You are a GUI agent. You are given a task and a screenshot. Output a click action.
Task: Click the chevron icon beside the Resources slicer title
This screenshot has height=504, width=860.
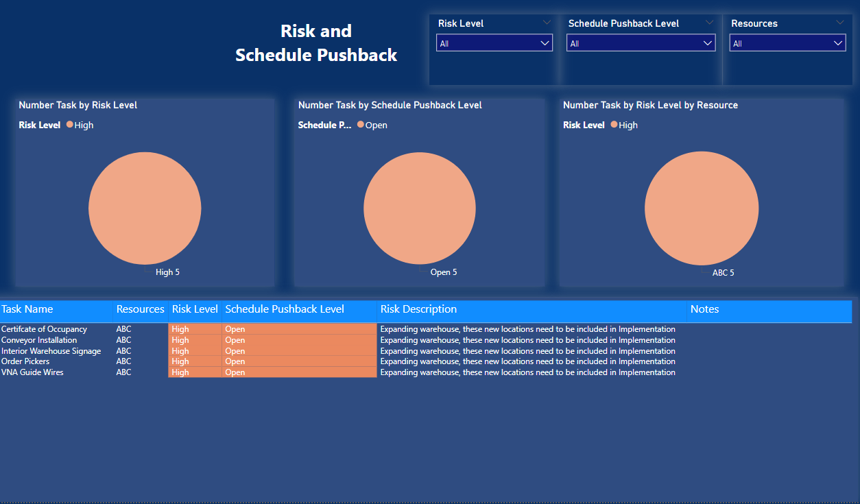839,23
